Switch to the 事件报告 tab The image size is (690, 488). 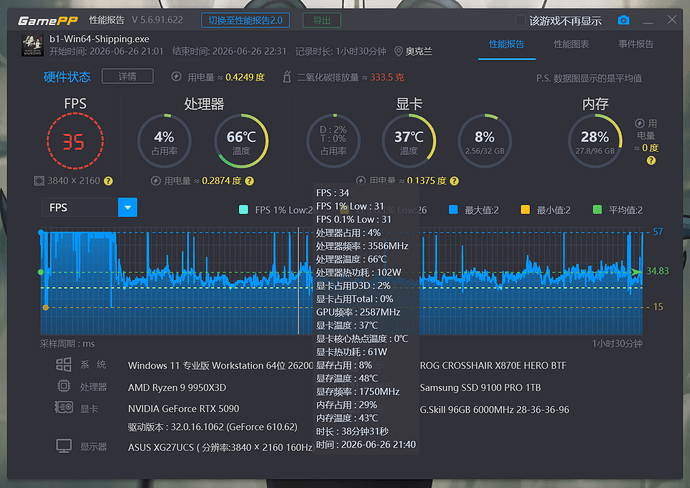(x=636, y=44)
